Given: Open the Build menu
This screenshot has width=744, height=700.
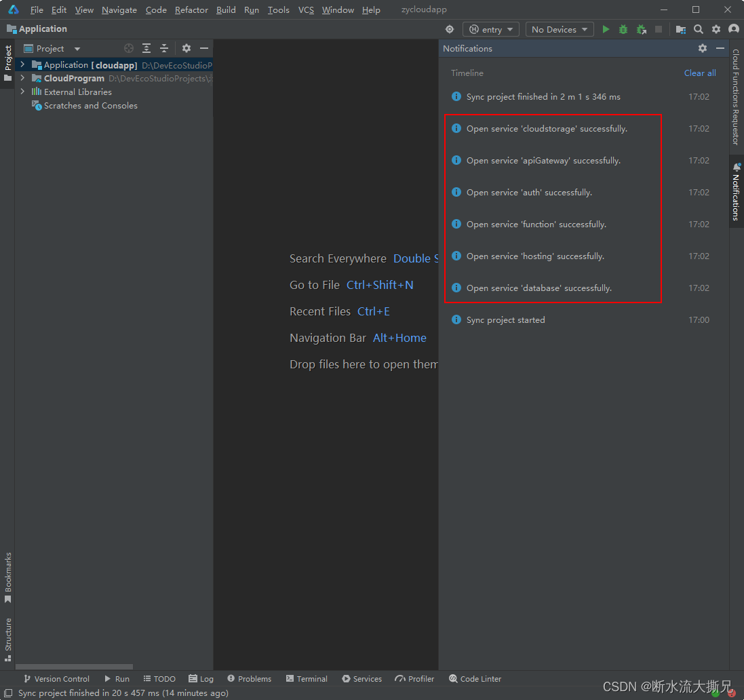Looking at the screenshot, I should tap(226, 9).
